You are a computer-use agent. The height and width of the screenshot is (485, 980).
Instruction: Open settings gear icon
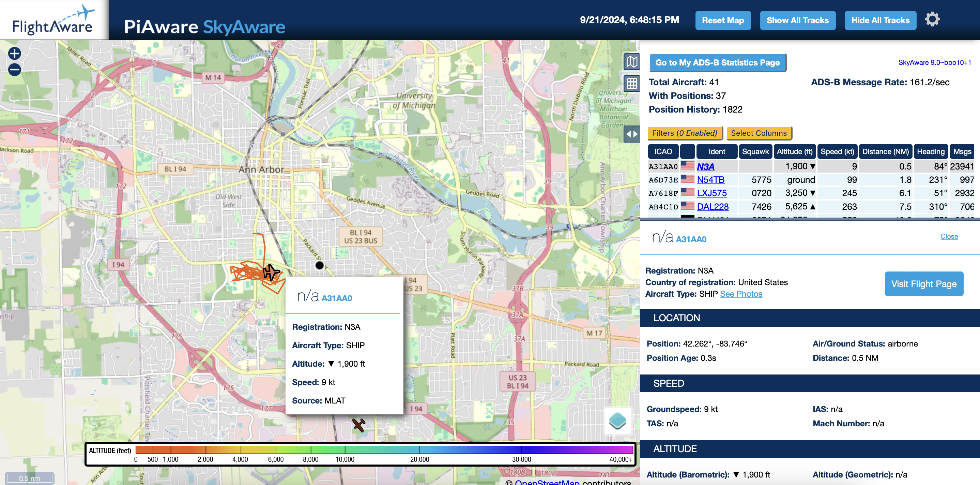pos(932,19)
